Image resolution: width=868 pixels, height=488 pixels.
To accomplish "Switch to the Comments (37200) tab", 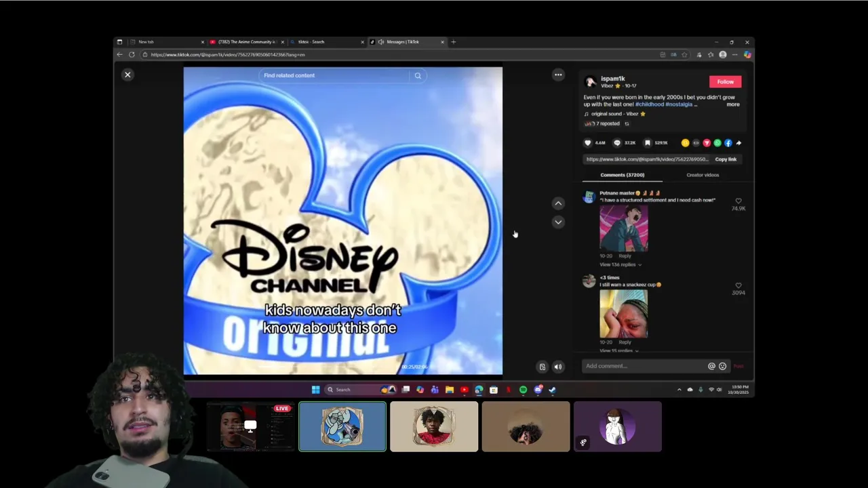I will [x=622, y=175].
